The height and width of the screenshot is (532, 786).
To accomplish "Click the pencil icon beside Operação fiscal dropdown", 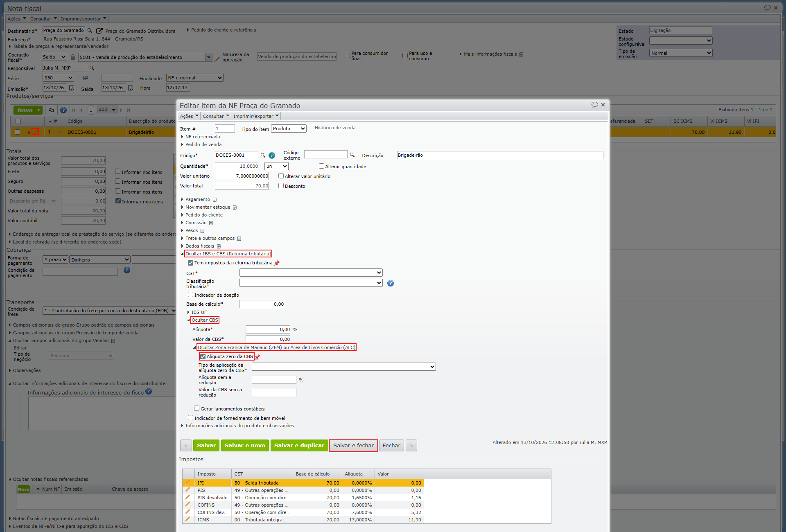I will coord(217,59).
